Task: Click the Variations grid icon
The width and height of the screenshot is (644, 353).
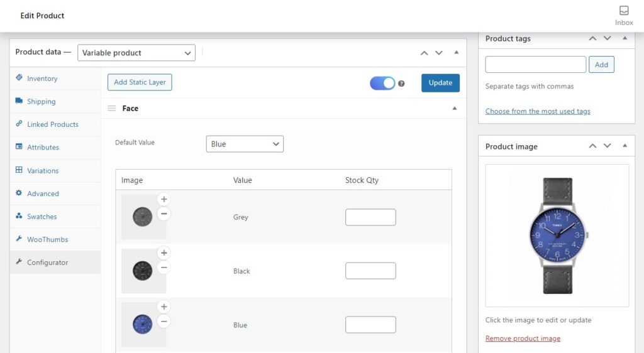Action: (19, 170)
